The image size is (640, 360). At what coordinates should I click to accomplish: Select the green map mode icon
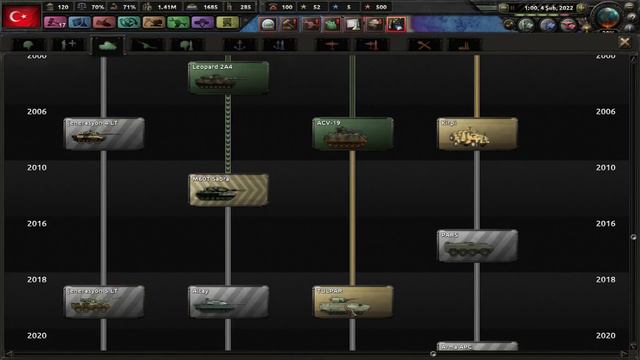(x=526, y=25)
